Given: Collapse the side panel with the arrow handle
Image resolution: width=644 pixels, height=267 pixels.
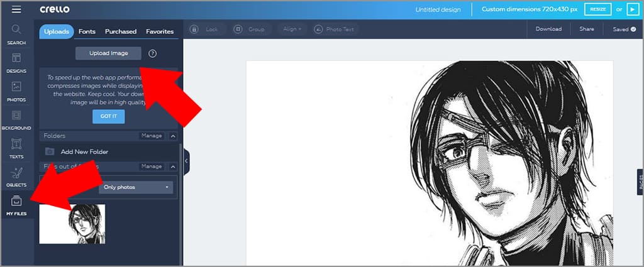Looking at the screenshot, I should [x=186, y=161].
